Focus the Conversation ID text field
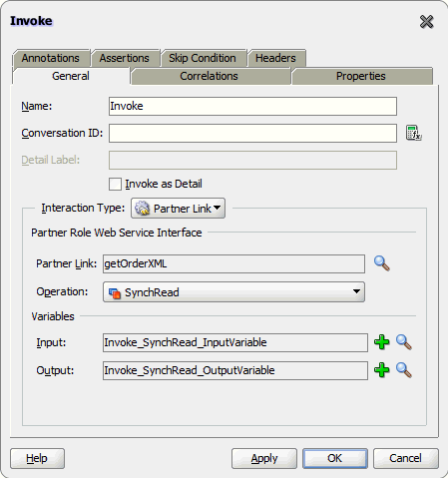This screenshot has height=478, width=448. 252,133
